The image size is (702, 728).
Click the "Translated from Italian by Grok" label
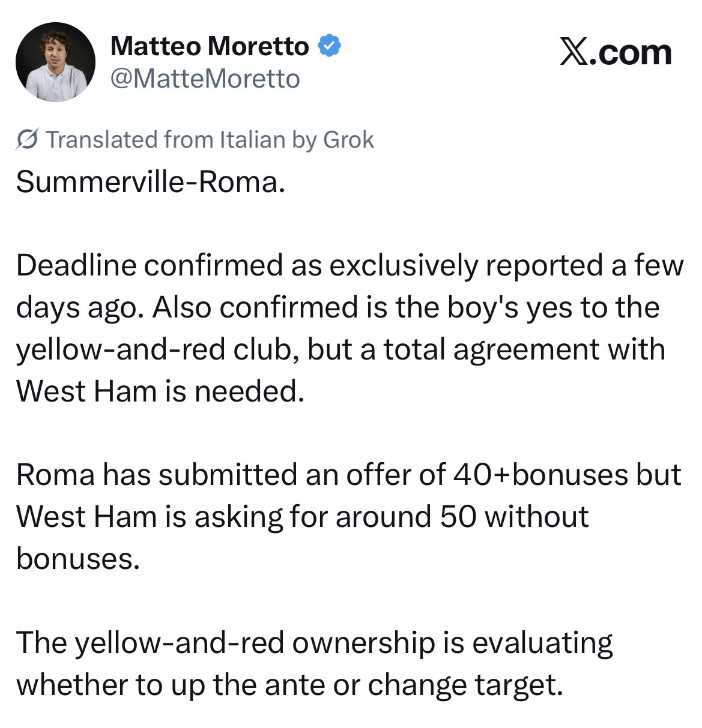coord(210,139)
